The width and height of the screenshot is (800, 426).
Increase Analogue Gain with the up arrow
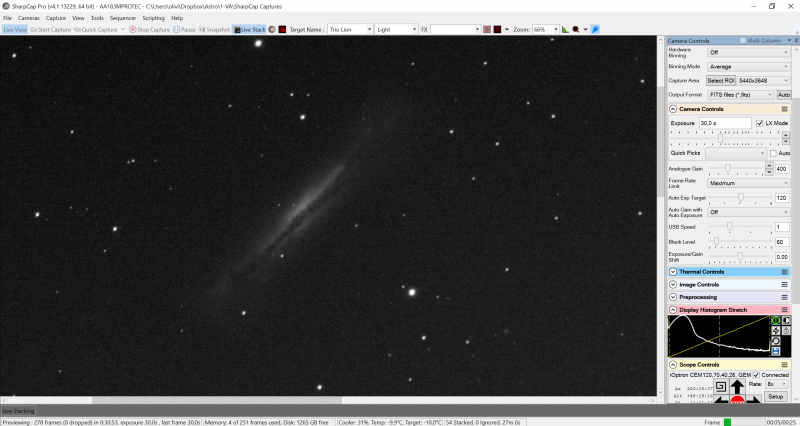coord(769,166)
